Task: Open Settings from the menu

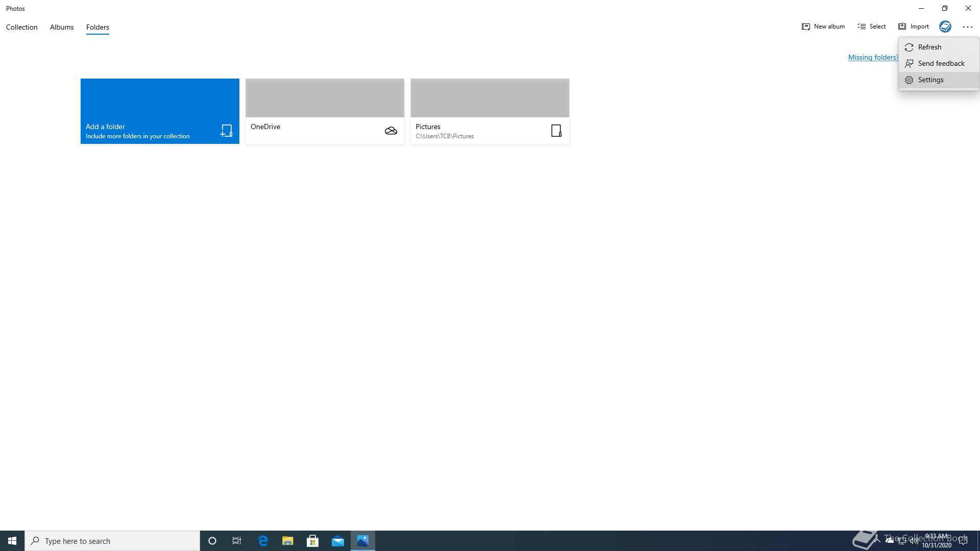Action: pyautogui.click(x=930, y=80)
